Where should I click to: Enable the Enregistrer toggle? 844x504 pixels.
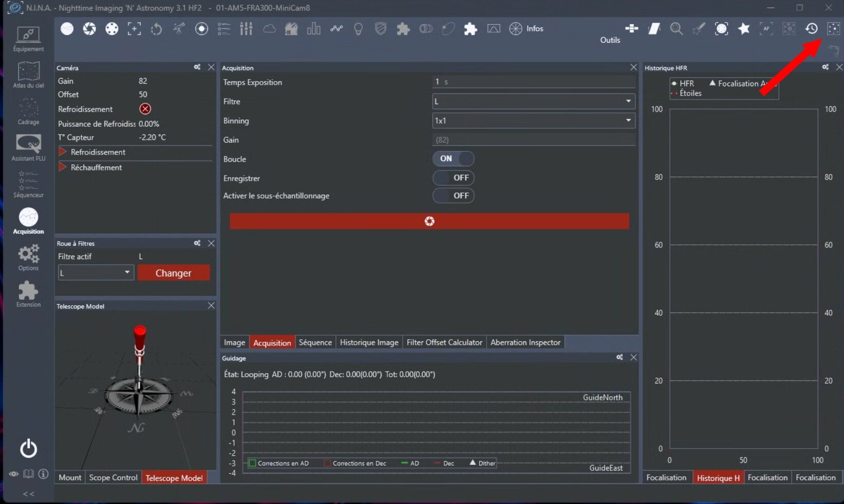pyautogui.click(x=453, y=178)
